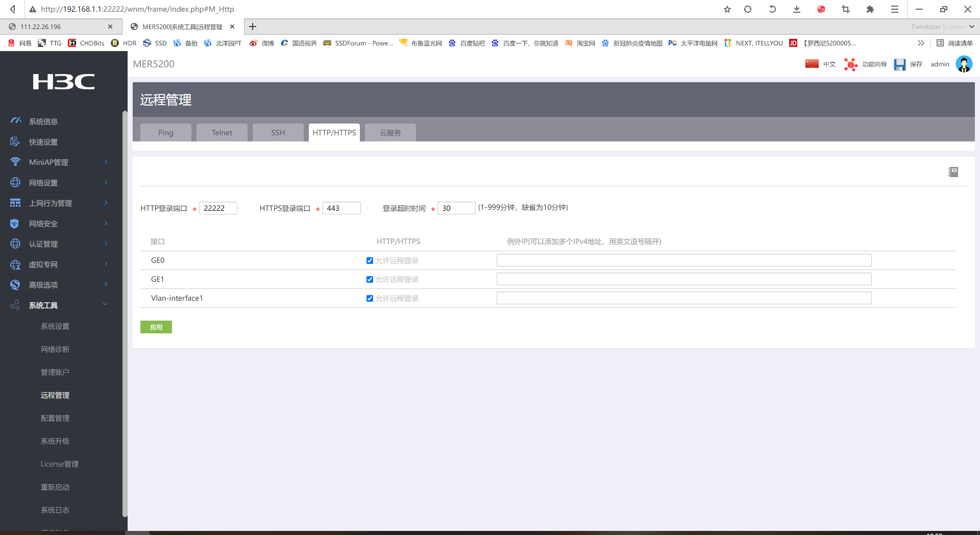Select the HTTP/HTTPS tab
The image size is (980, 535).
pos(334,133)
